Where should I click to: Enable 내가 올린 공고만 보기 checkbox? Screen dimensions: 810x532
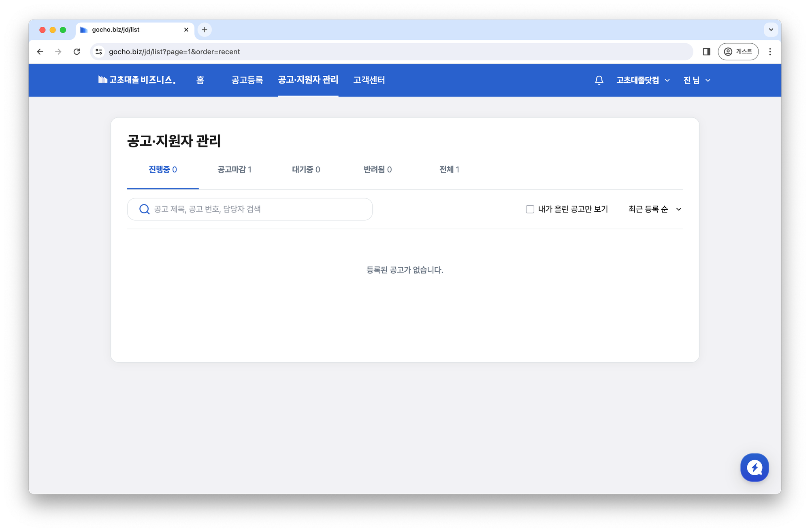click(x=530, y=209)
